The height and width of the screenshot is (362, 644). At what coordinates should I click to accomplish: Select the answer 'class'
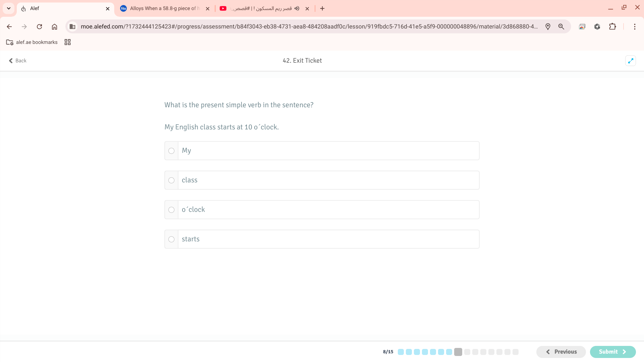click(171, 180)
